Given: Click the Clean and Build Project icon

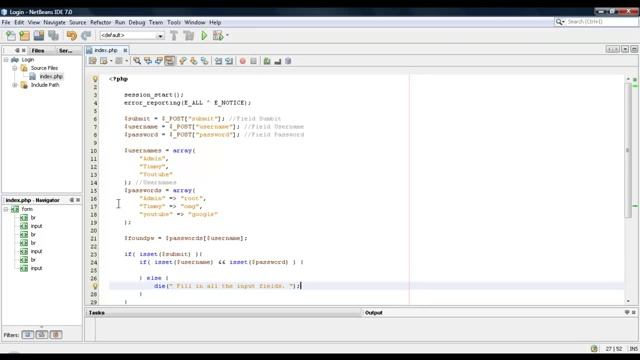Looking at the screenshot, I should point(189,36).
